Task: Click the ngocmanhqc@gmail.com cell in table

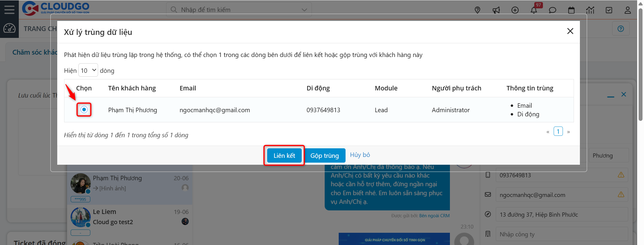Action: pyautogui.click(x=215, y=110)
